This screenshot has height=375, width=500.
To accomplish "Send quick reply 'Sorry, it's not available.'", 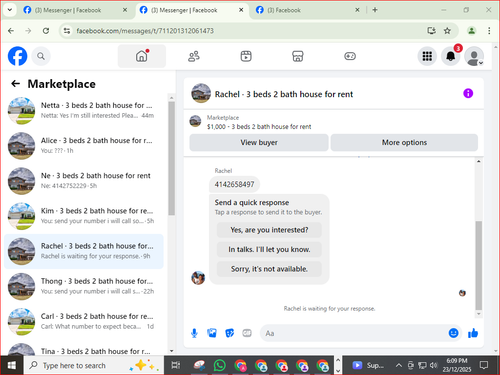I will point(269,269).
